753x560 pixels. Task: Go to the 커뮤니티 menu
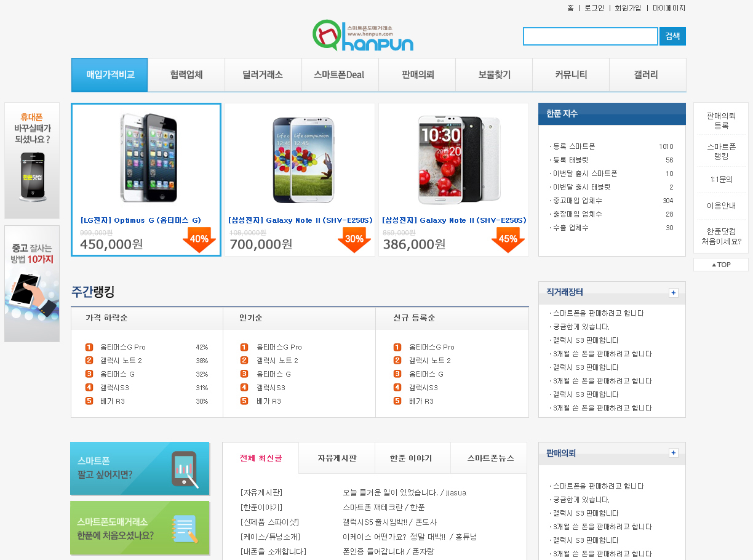[571, 74]
